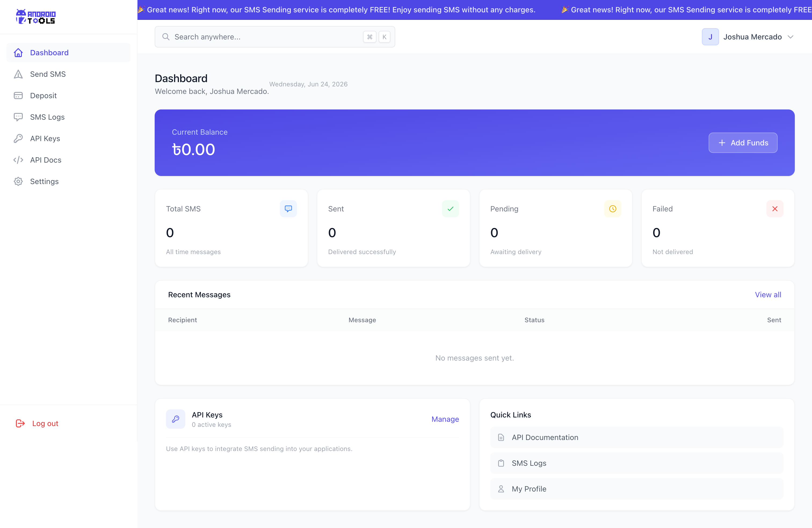
Task: Click the Total SMS message icon
Action: [288, 209]
